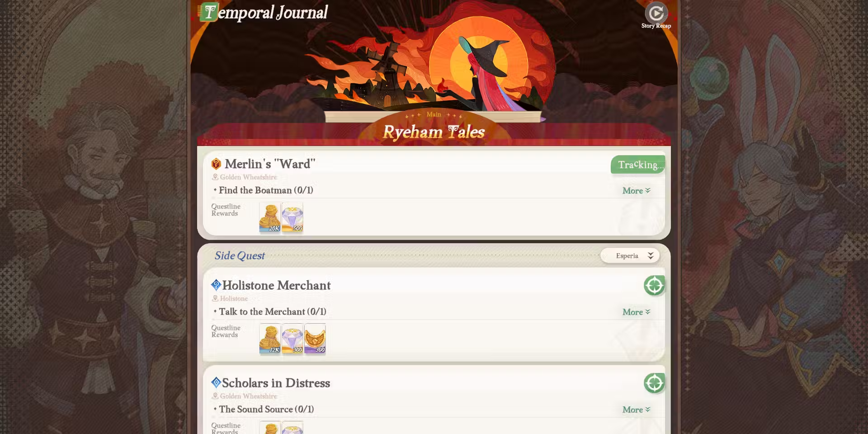Select the Side Quest section header

click(240, 256)
